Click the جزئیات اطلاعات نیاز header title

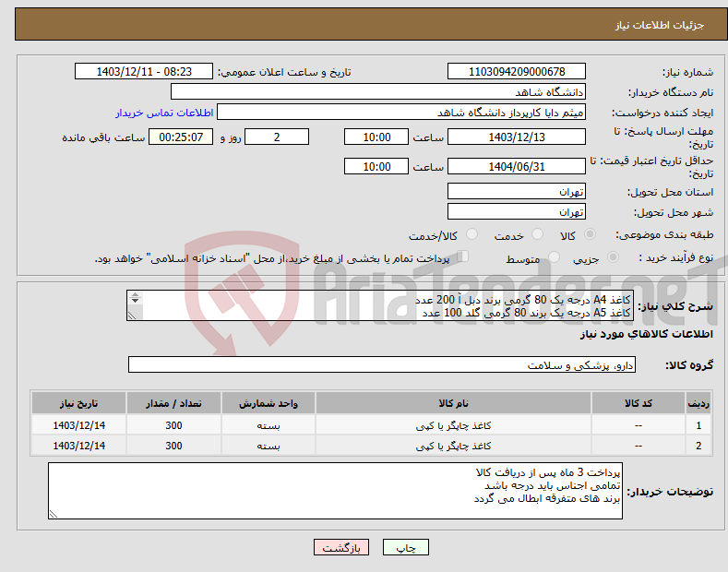(x=660, y=25)
